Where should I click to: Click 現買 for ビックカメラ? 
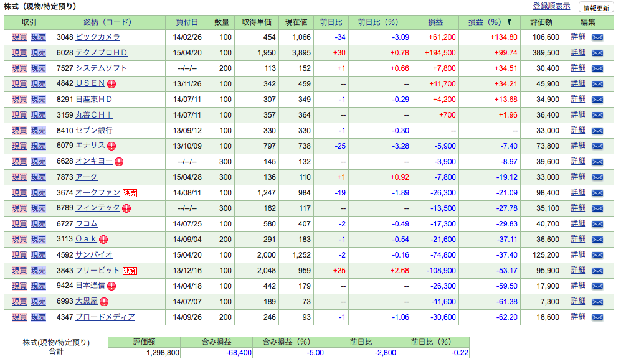[19, 37]
